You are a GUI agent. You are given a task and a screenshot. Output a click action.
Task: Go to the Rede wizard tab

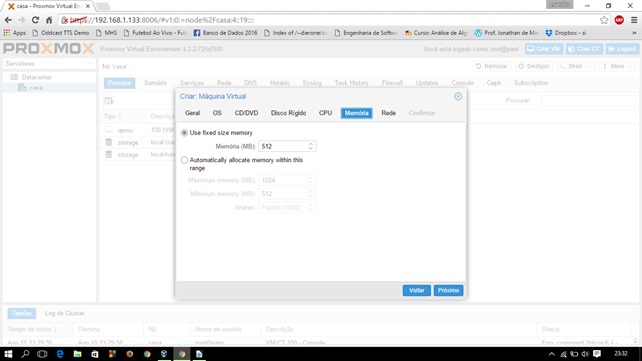coord(388,113)
